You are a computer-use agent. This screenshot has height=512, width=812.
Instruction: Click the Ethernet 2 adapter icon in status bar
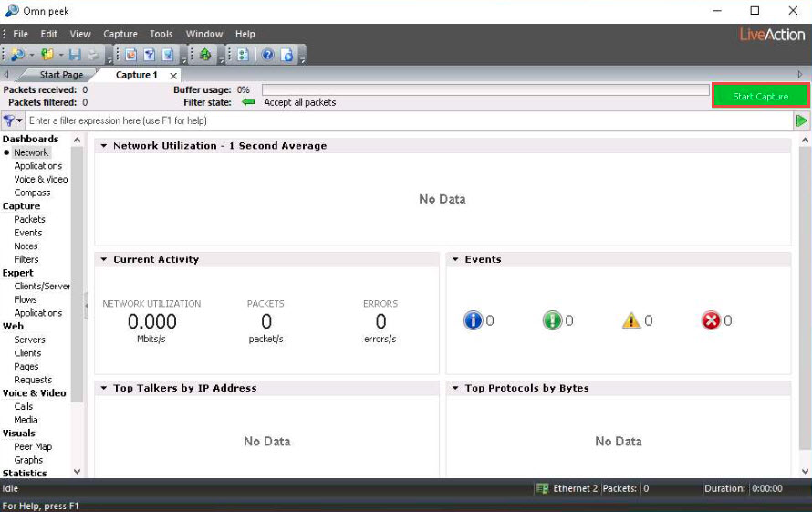[542, 488]
